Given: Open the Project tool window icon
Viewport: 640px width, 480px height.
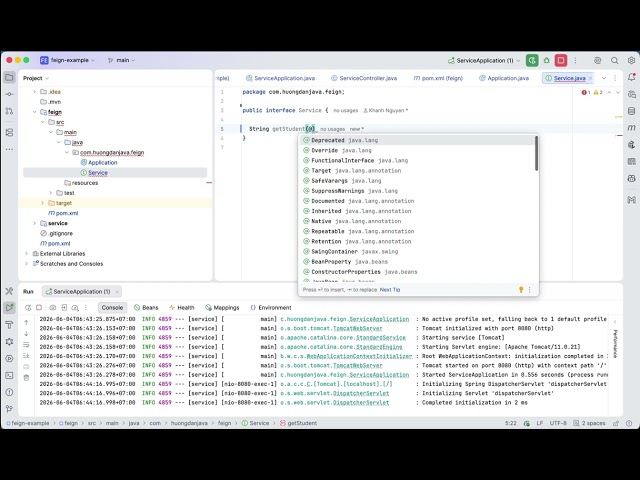Looking at the screenshot, I should [9, 78].
